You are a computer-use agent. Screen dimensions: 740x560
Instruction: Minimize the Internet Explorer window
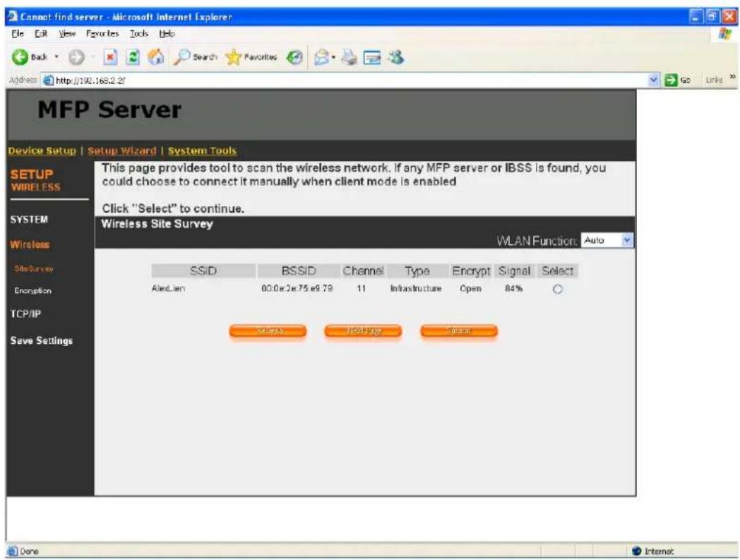696,17
